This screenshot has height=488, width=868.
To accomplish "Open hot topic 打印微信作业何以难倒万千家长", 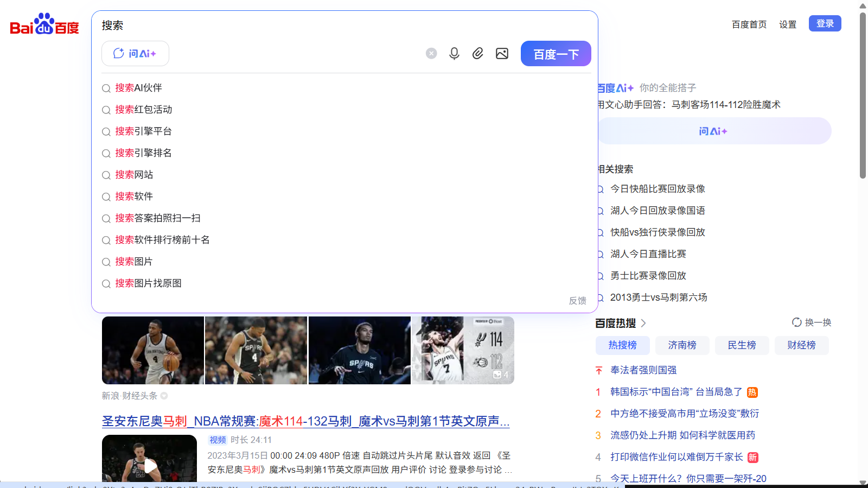I will pyautogui.click(x=676, y=457).
